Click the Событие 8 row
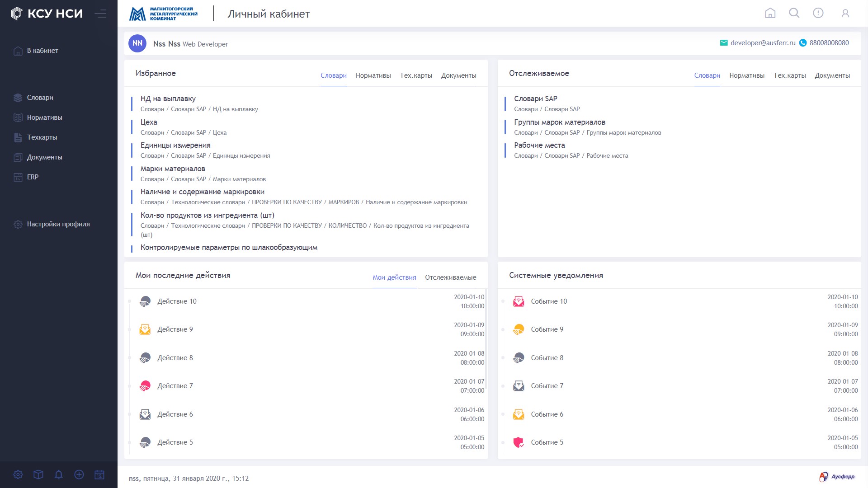868x488 pixels. point(679,358)
